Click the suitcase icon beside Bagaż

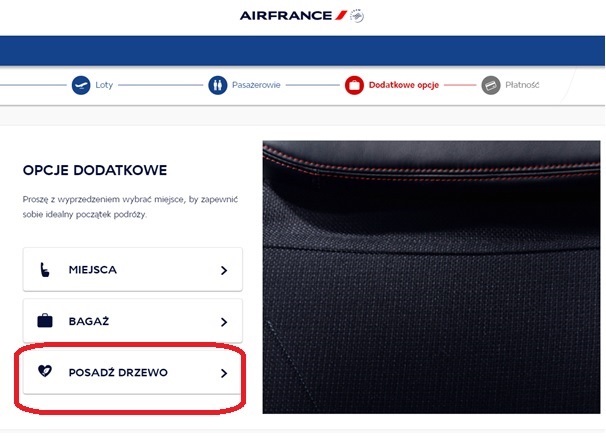(x=45, y=322)
